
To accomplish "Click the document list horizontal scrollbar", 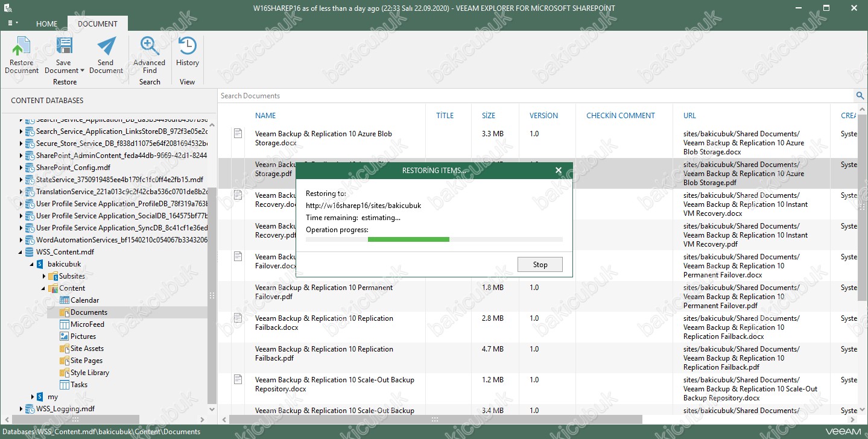I will click(x=436, y=419).
